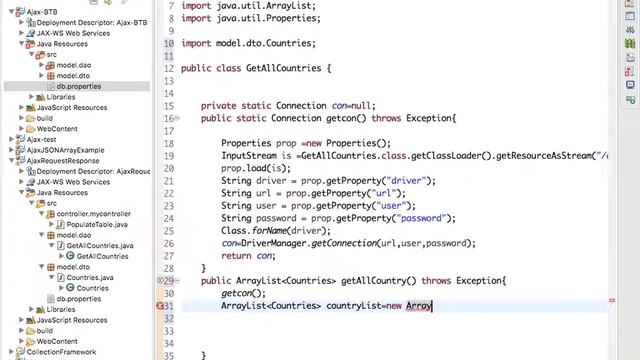Click the marker icon beside line 29
Screen dimensions: 640x360
point(160,280)
